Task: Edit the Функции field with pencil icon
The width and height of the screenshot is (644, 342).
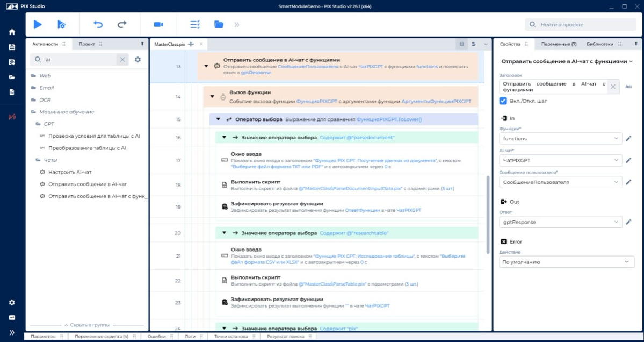Action: pos(628,139)
